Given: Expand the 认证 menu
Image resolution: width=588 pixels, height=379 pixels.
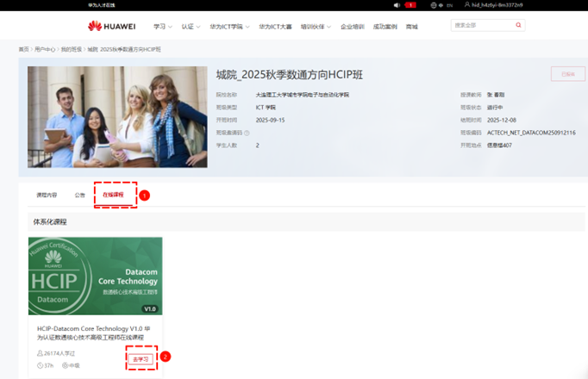Looking at the screenshot, I should tap(191, 27).
